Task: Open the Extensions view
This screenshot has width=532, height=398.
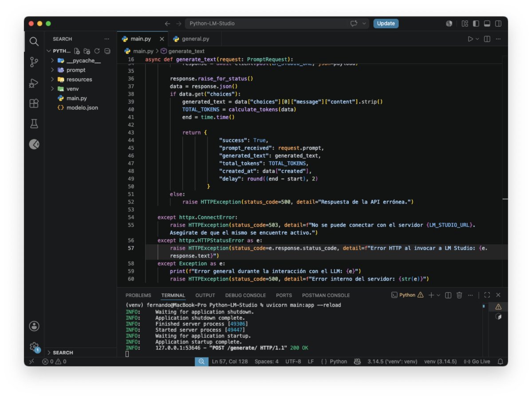Action: pyautogui.click(x=34, y=103)
